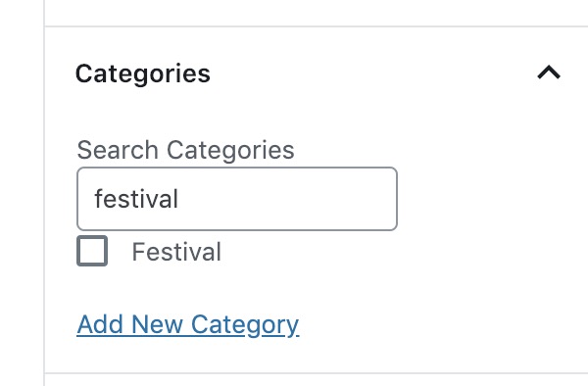
Task: Follow the blue Add New Category hyperlink
Action: pos(188,324)
